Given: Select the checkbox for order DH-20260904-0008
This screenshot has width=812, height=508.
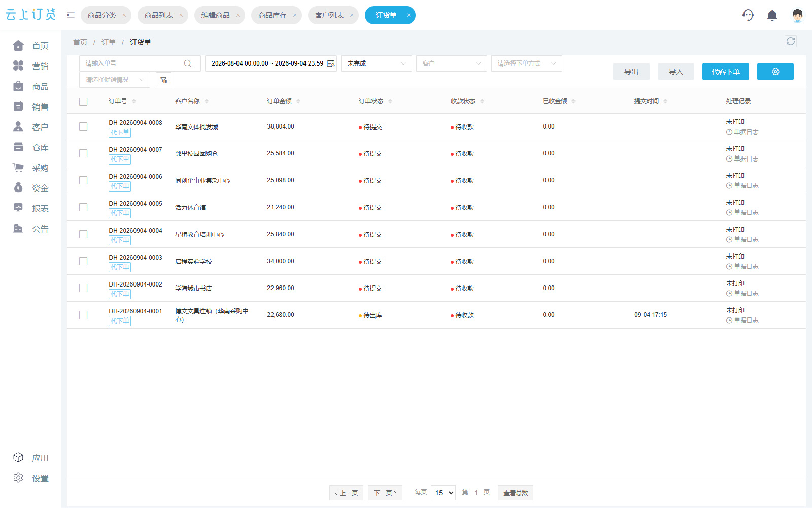Looking at the screenshot, I should [x=83, y=126].
